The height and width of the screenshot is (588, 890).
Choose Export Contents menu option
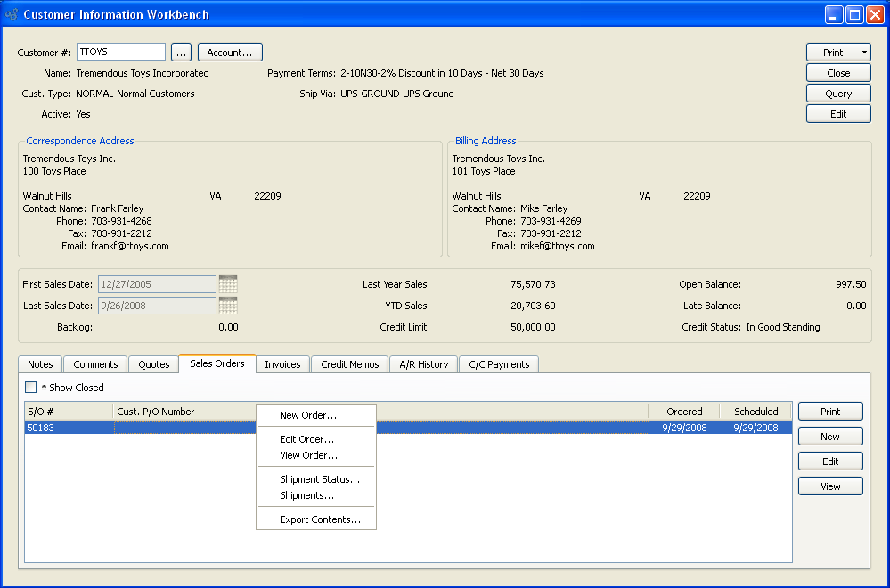point(320,519)
